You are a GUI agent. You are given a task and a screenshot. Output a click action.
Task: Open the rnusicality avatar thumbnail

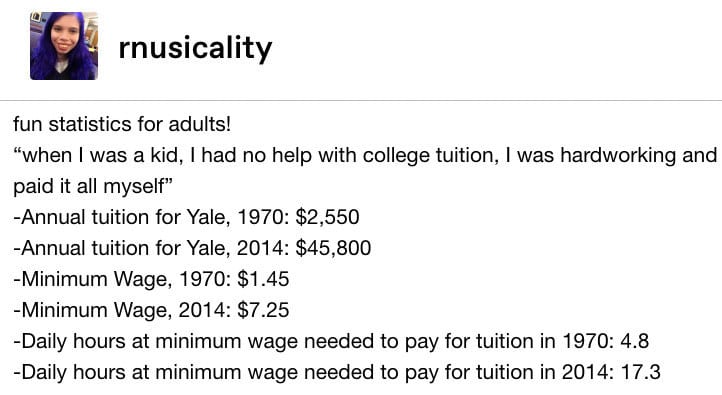[x=64, y=46]
